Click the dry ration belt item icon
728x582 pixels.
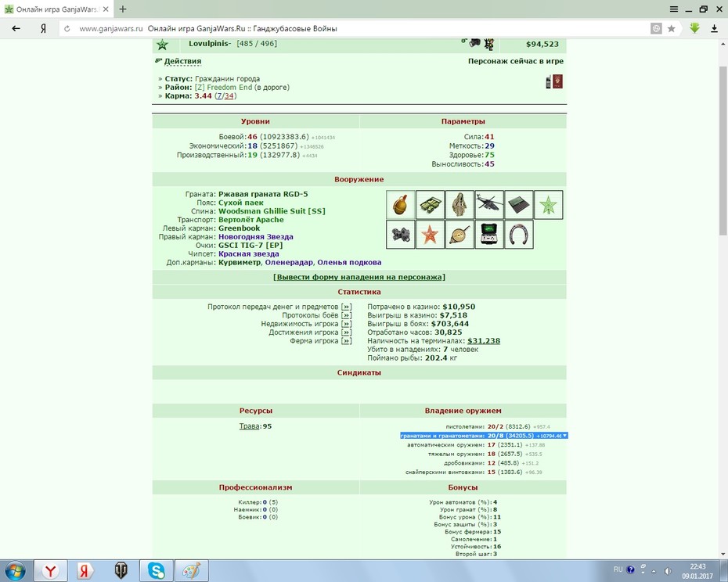[x=430, y=205]
